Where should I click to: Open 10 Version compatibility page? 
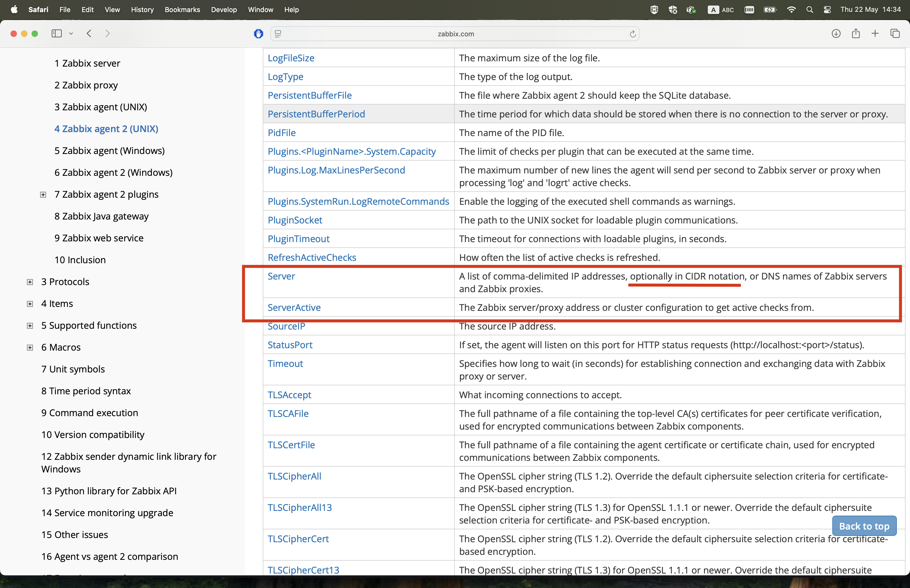point(93,435)
